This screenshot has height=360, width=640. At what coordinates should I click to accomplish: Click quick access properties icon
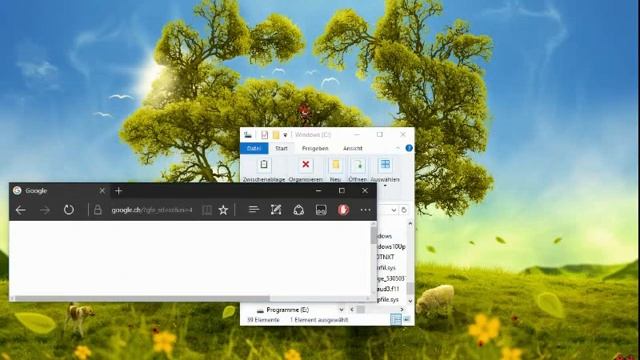(x=264, y=135)
